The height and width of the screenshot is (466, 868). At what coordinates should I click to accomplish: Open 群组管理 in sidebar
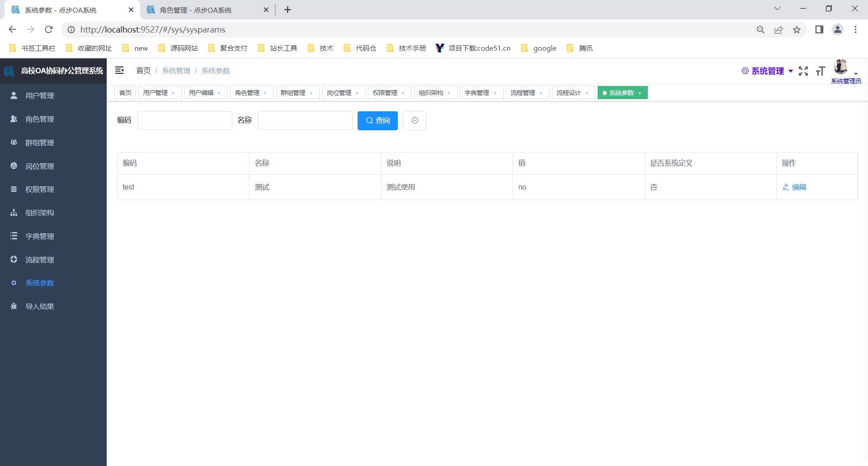click(x=53, y=143)
